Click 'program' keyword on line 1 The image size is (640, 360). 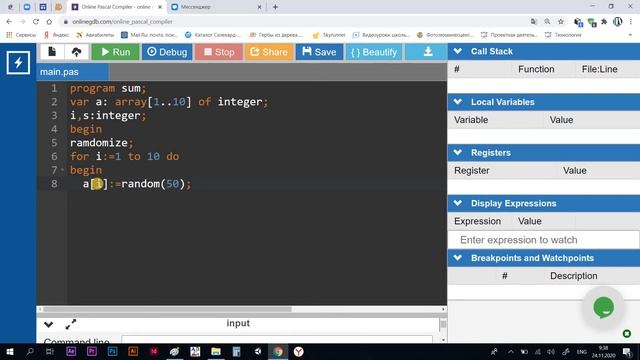pyautogui.click(x=92, y=88)
